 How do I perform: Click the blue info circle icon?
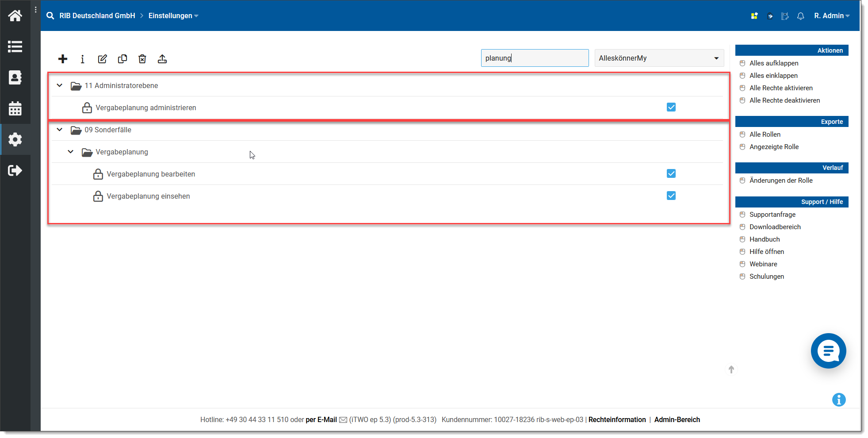[x=839, y=400]
